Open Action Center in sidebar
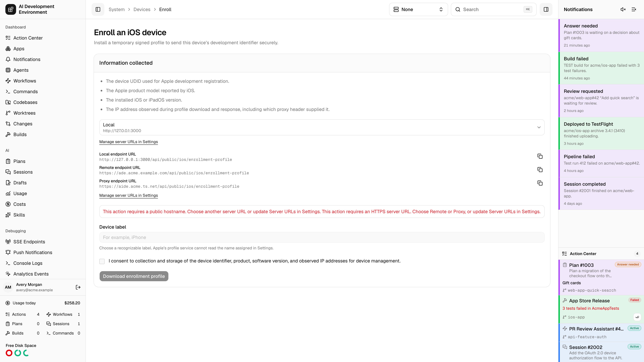This screenshot has width=644, height=362. click(x=43, y=38)
